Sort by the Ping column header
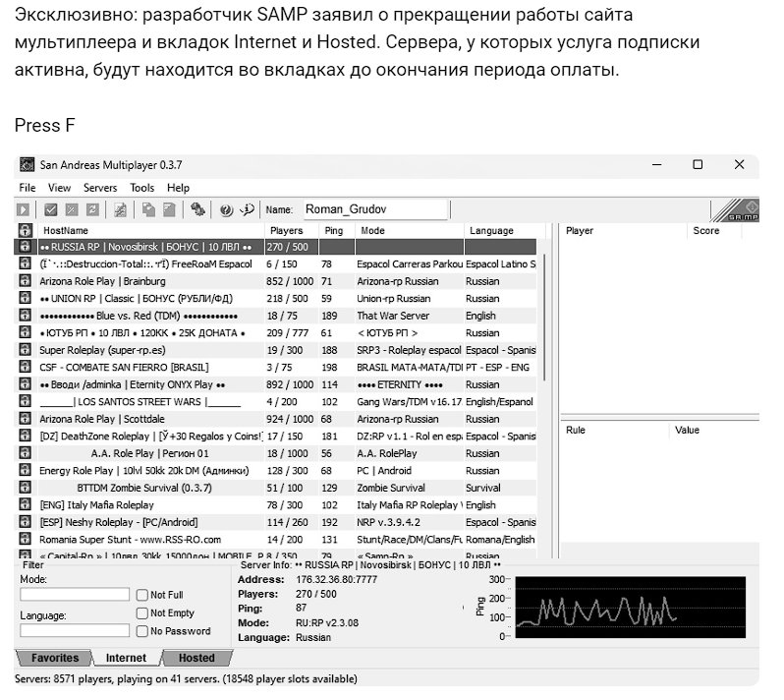784x700 pixels. (337, 231)
